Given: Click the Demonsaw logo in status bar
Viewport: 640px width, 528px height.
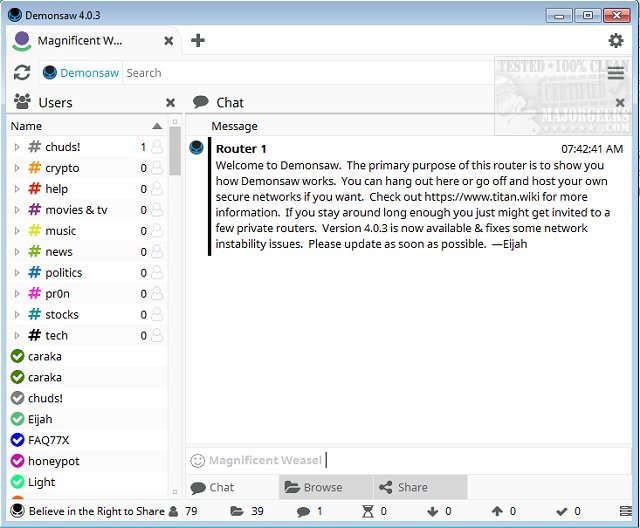Looking at the screenshot, I should pyautogui.click(x=17, y=511).
